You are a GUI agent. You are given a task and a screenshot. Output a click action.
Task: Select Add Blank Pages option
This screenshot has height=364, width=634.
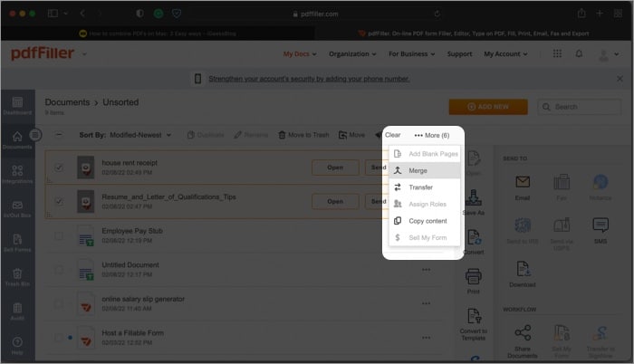tap(425, 154)
